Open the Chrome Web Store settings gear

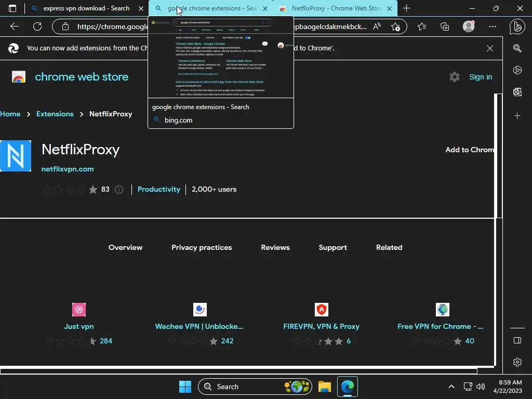click(x=454, y=77)
